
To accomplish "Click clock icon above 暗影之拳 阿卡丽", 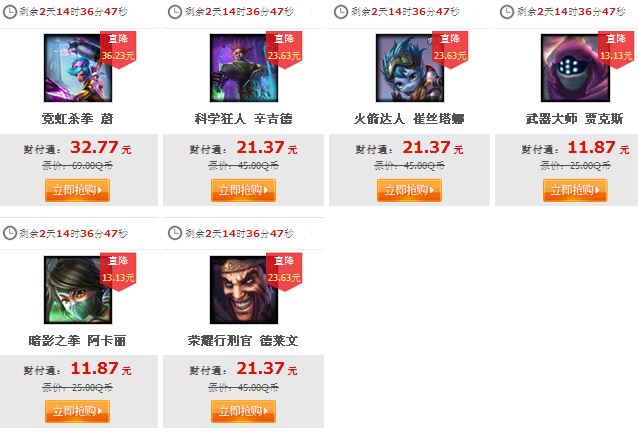I will point(10,233).
